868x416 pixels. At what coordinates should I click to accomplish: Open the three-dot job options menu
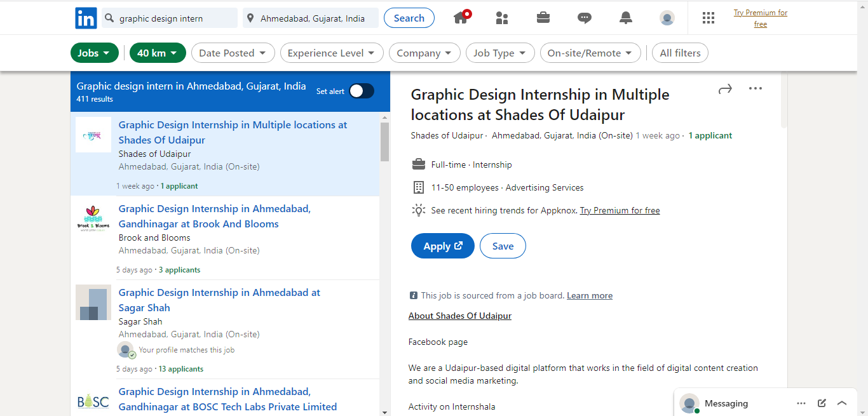click(x=756, y=88)
